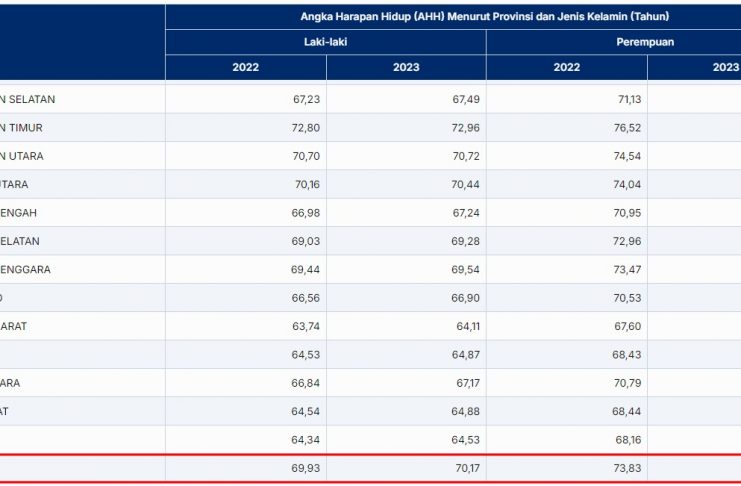Select the 2022 header under Perempuan
The height and width of the screenshot is (486, 741).
(567, 68)
